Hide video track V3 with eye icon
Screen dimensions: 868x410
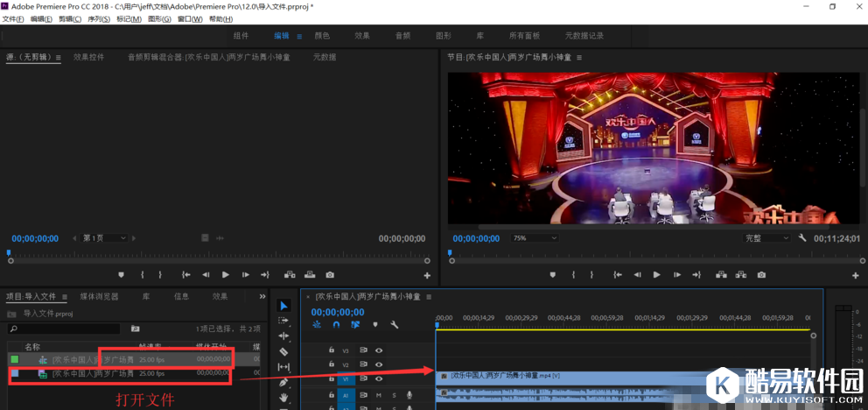tap(379, 350)
